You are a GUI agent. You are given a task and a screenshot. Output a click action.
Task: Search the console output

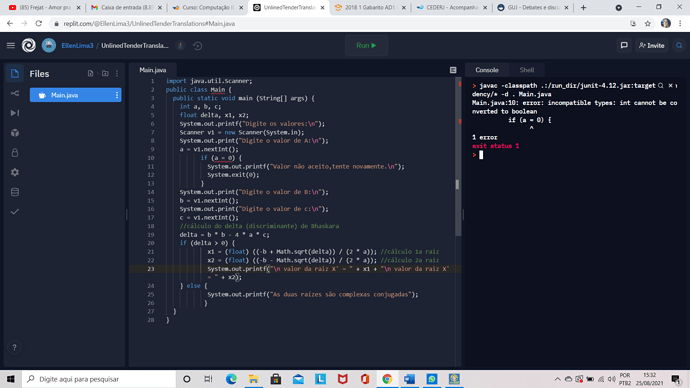coord(661,86)
